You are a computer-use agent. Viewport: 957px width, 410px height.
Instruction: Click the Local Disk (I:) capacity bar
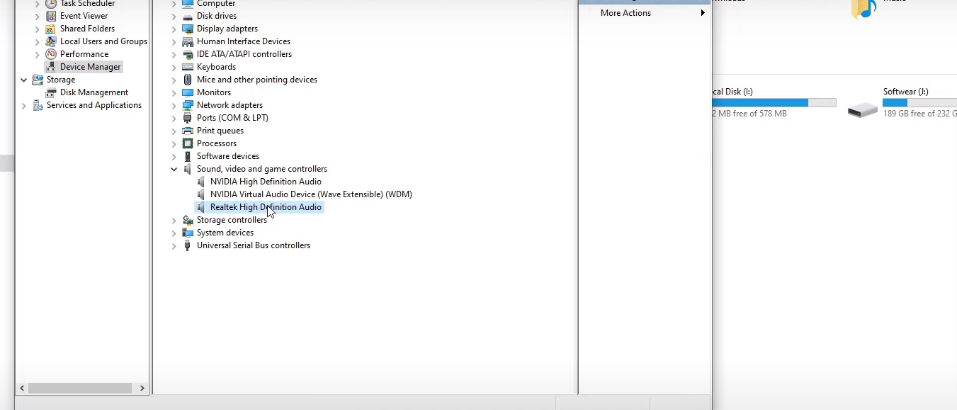click(x=774, y=102)
